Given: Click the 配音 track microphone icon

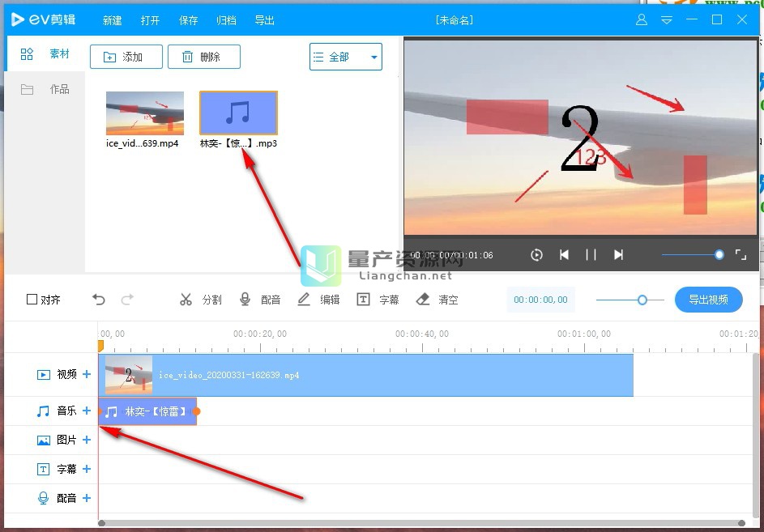Looking at the screenshot, I should coord(44,498).
